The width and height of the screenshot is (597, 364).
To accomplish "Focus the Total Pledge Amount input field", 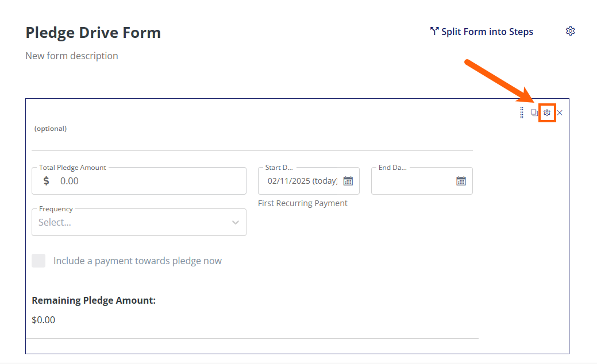I will (149, 181).
